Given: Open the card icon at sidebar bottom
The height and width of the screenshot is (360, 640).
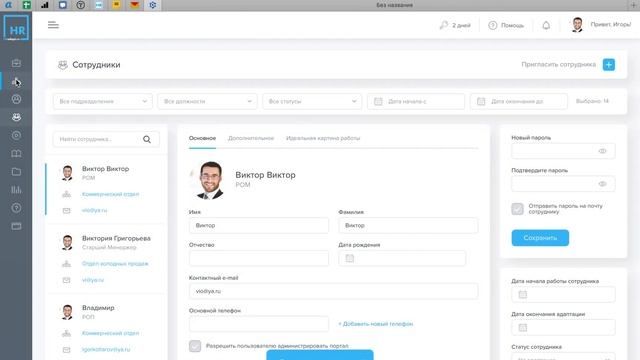Looking at the screenshot, I should [x=16, y=226].
